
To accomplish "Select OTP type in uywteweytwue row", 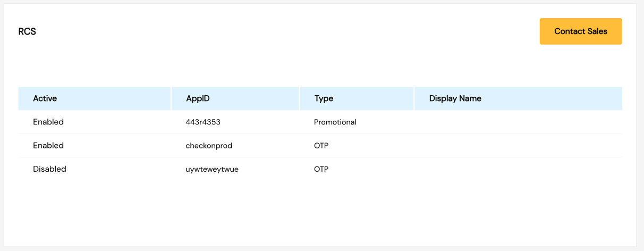I will tap(321, 169).
